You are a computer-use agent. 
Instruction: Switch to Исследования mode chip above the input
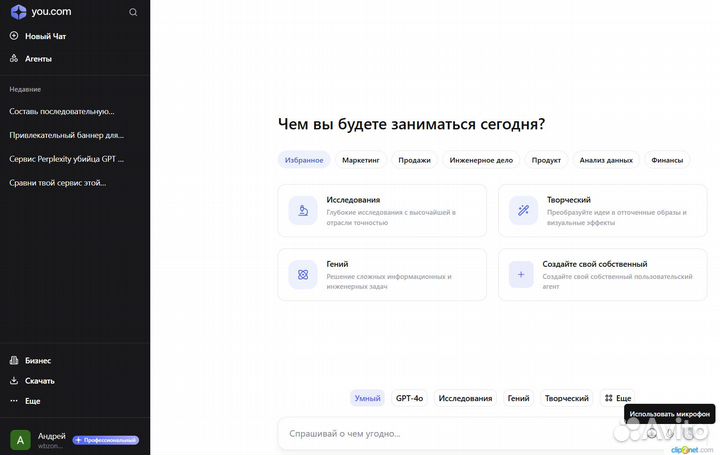[x=465, y=398]
